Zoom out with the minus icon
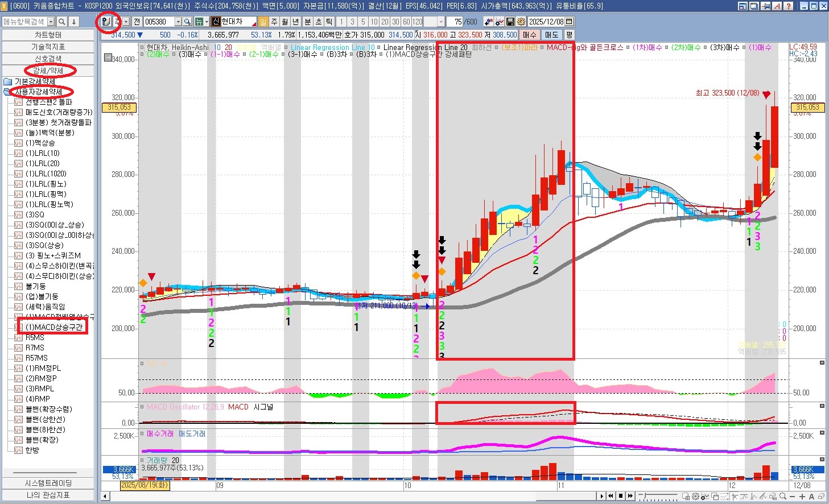This screenshot has height=504, width=829. point(793,497)
